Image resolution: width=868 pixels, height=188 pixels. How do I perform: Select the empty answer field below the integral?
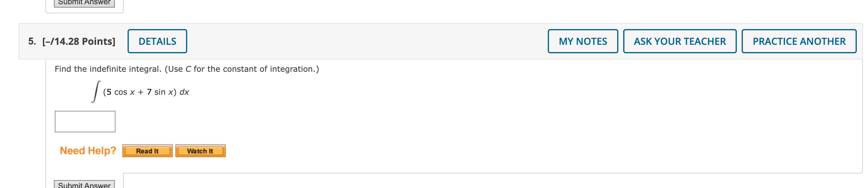pyautogui.click(x=85, y=121)
